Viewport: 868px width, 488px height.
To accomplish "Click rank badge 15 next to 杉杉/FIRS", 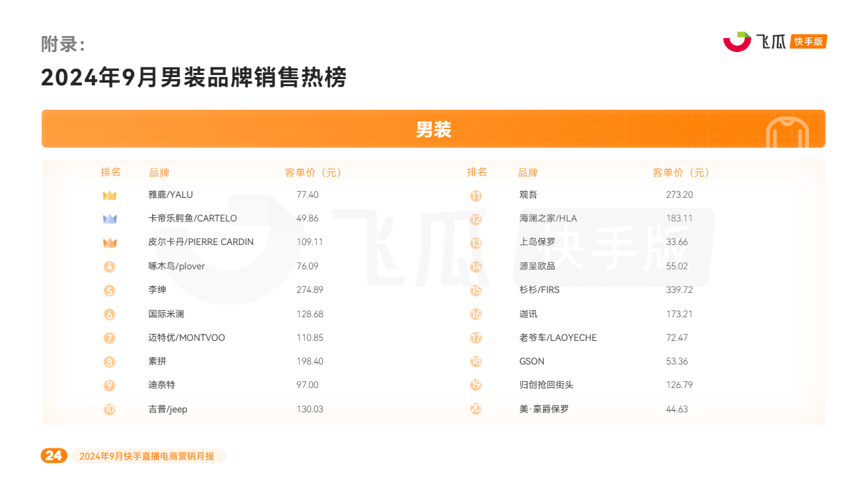I will [476, 291].
